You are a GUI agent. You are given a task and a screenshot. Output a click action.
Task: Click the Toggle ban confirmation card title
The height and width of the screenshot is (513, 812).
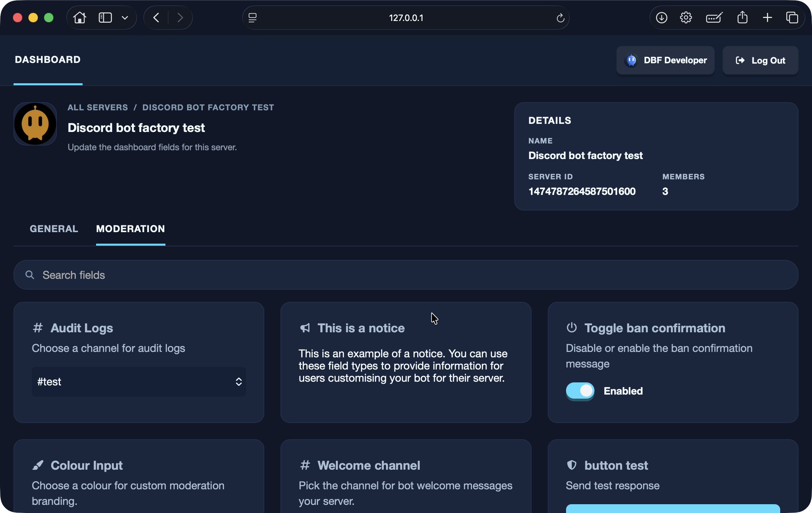[x=655, y=328]
